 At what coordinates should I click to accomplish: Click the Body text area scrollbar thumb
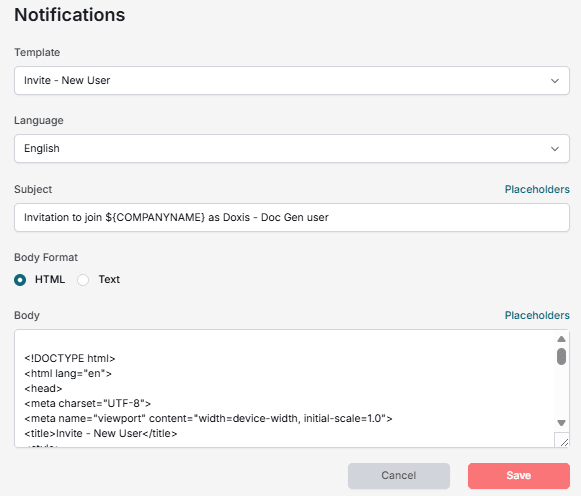(561, 356)
